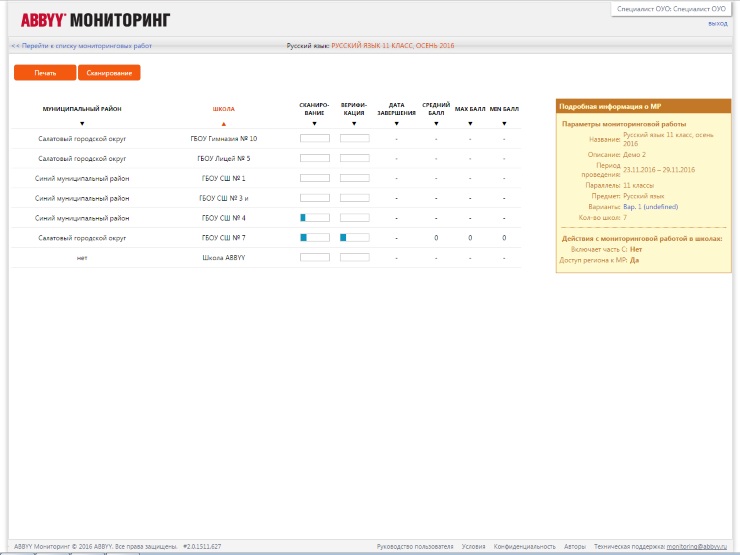
Task: Click the title РУССКИЙ ЯЗЫК 11 КЛАСС, ОСЕНЬ 2016
Action: click(393, 46)
